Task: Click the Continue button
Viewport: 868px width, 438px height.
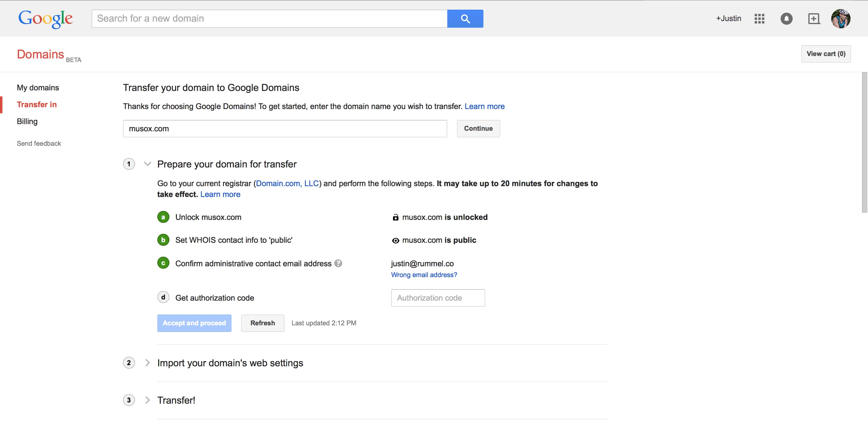Action: click(x=478, y=128)
